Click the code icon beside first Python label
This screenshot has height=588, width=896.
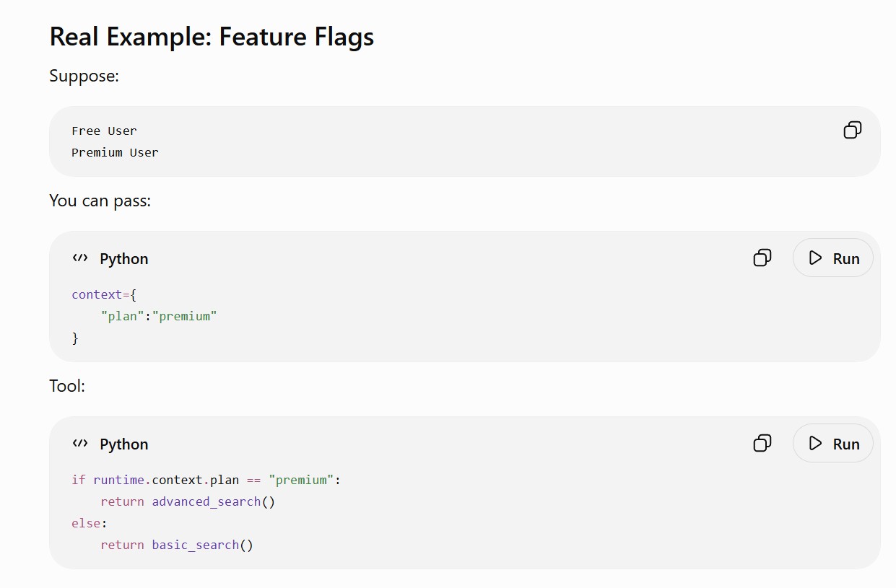point(80,258)
